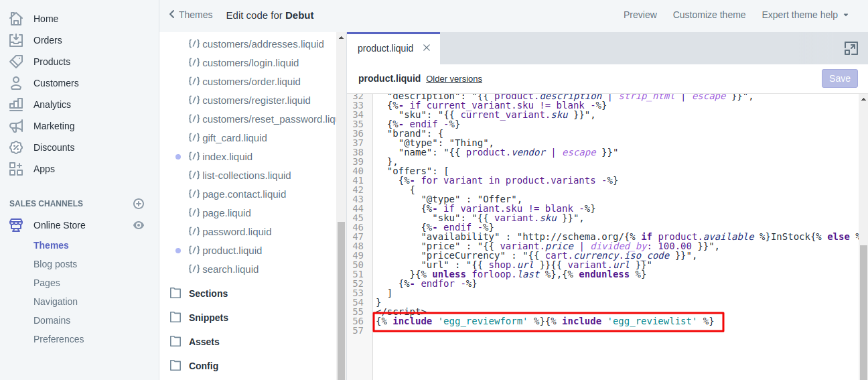868x380 pixels.
Task: Open Themes submenu item
Action: [x=51, y=245]
